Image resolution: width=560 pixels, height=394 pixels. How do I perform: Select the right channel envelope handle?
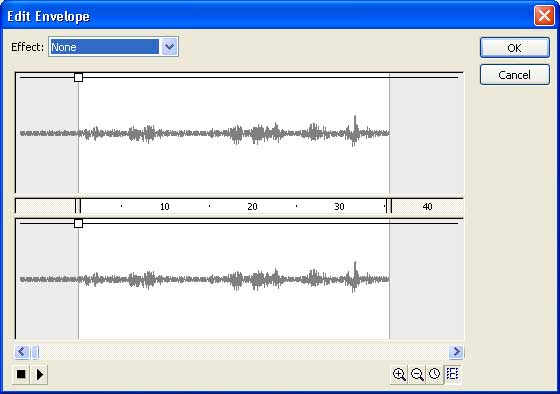[x=79, y=224]
